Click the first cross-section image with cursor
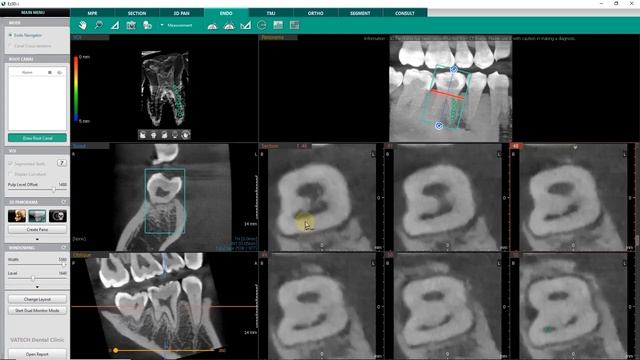The image size is (640, 360). 322,197
